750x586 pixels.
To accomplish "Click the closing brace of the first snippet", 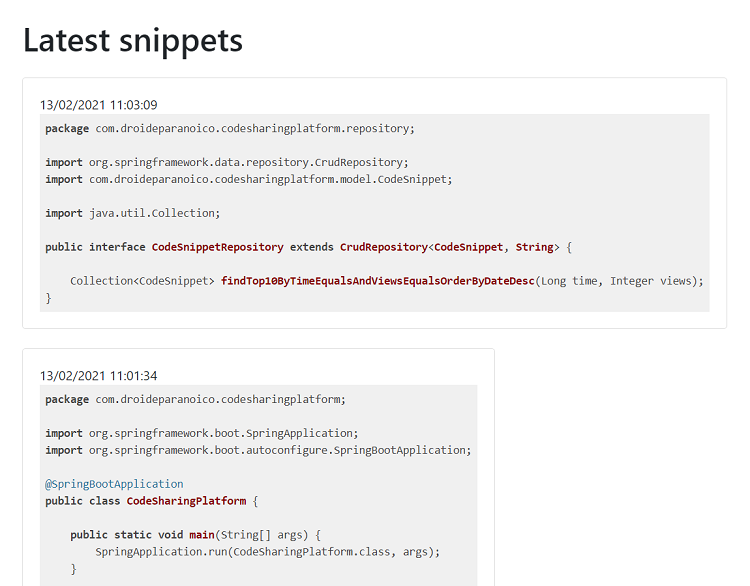I will click(x=48, y=298).
